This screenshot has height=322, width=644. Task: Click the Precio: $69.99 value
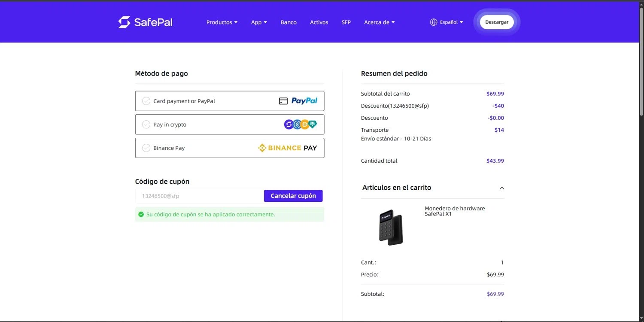(495, 274)
